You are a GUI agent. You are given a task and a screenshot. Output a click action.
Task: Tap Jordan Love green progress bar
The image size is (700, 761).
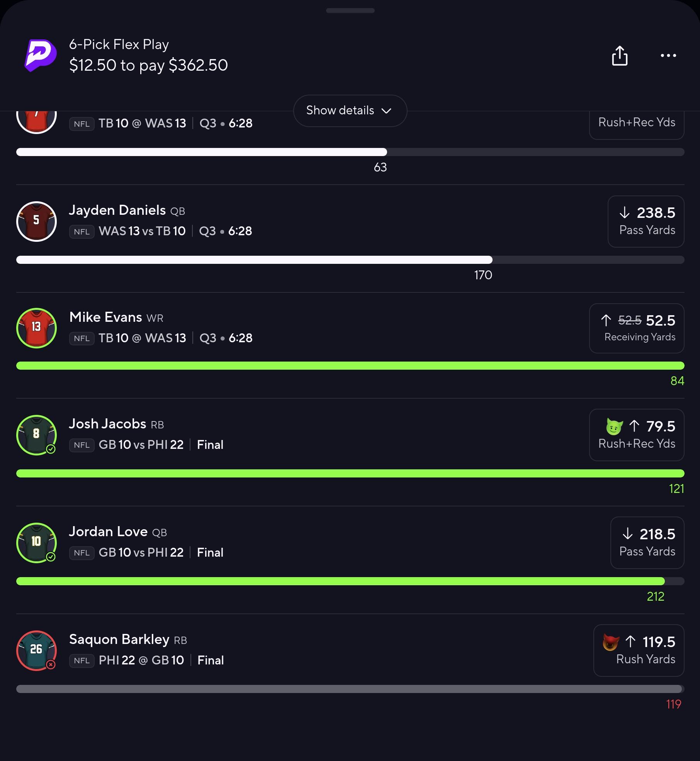(350, 581)
